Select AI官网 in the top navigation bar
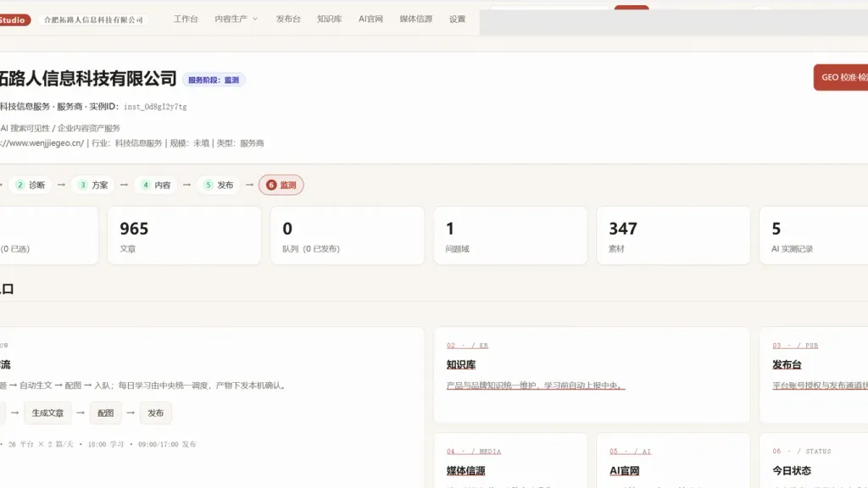 tap(370, 19)
